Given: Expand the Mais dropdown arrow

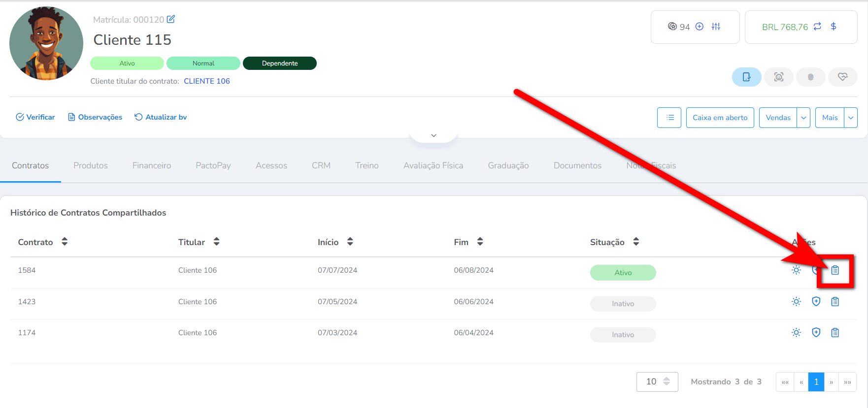Looking at the screenshot, I should (851, 118).
